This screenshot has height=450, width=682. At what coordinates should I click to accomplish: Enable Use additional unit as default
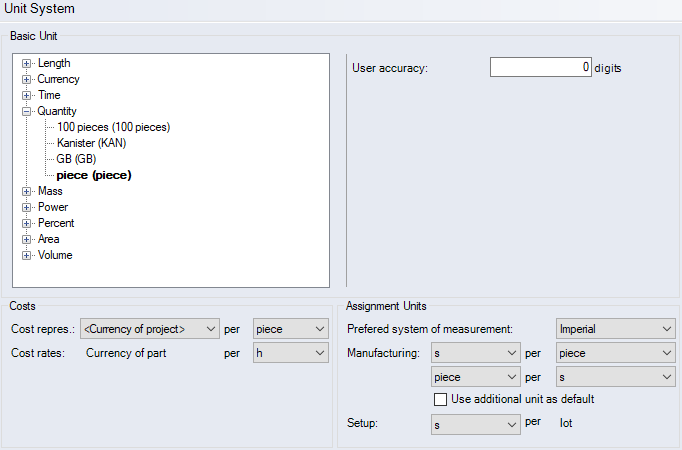(440, 399)
